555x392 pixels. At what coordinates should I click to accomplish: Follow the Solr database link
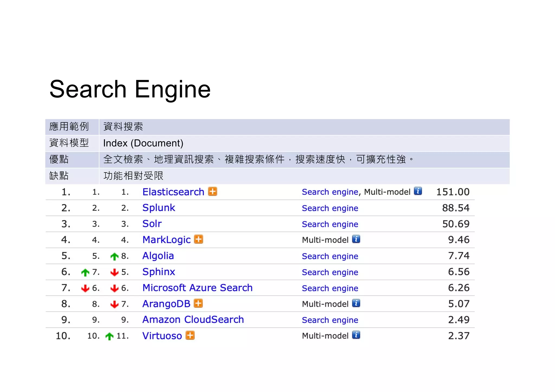click(152, 224)
